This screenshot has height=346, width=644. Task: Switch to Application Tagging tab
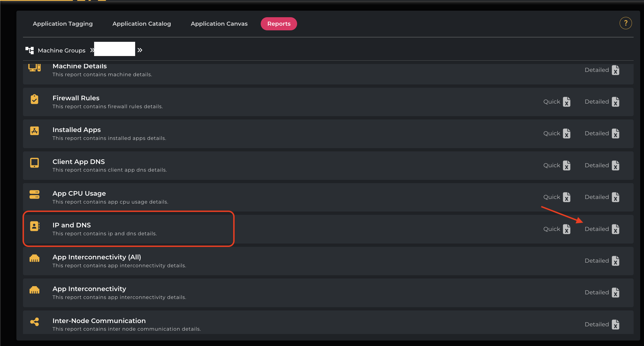click(63, 24)
